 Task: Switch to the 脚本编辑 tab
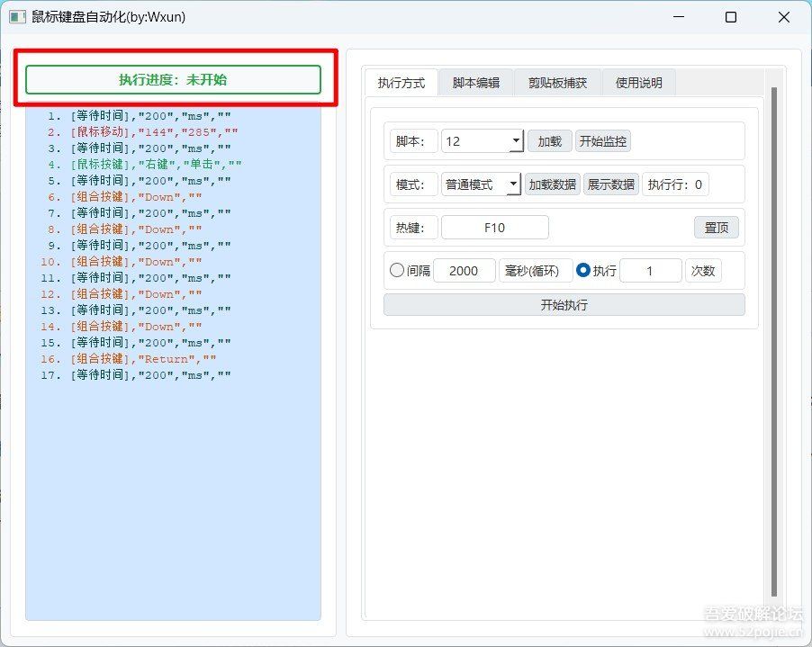click(476, 83)
